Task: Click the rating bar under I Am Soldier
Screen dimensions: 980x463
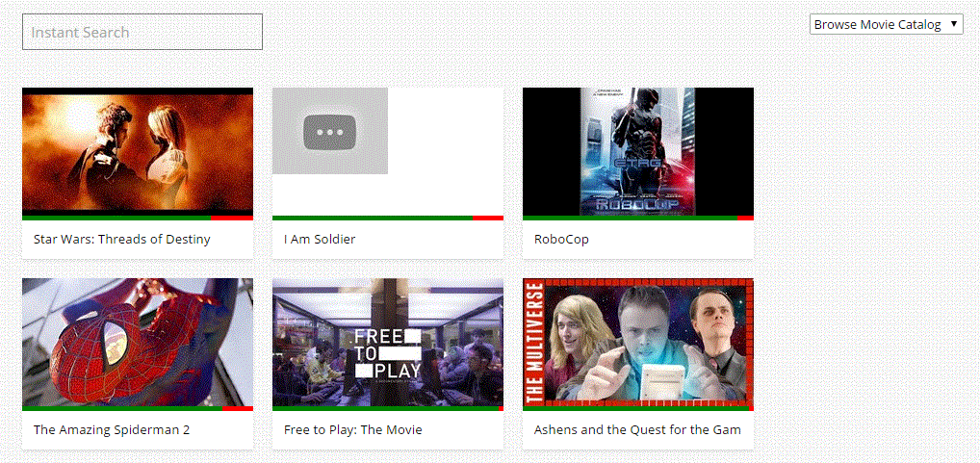Action: click(388, 219)
